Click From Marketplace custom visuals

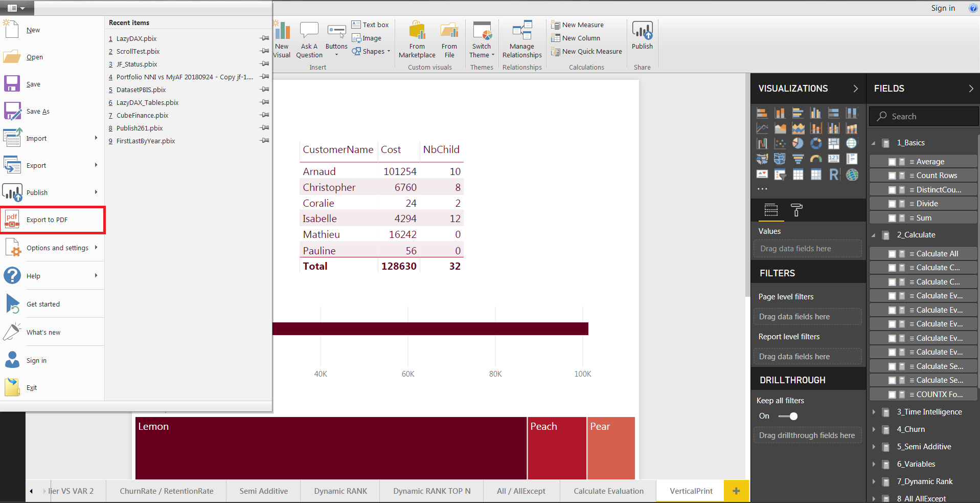[x=417, y=40]
